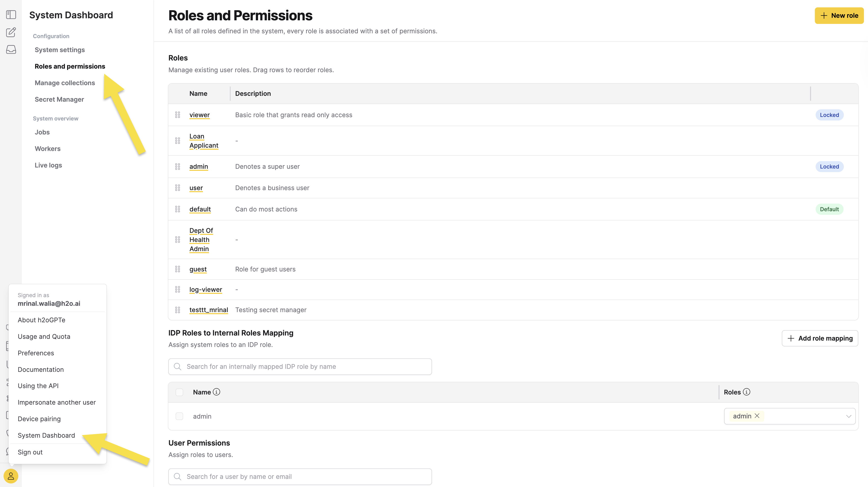Start a new chat with the pencil icon

click(11, 32)
